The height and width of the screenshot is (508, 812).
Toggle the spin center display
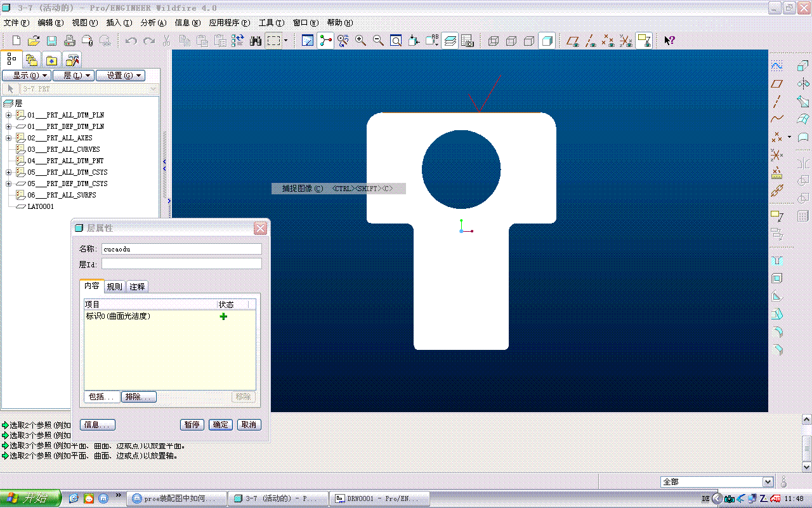pos(325,41)
